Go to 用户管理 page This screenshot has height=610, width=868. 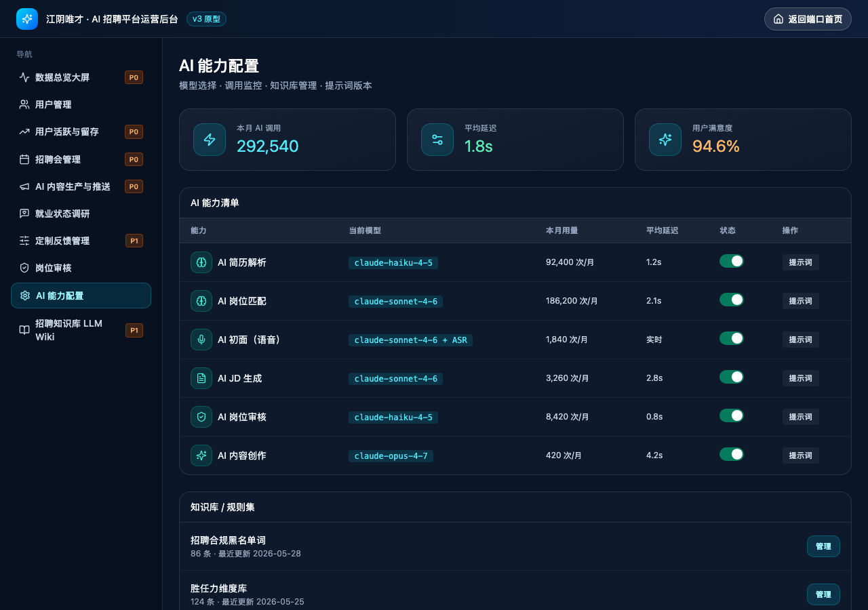(81, 104)
